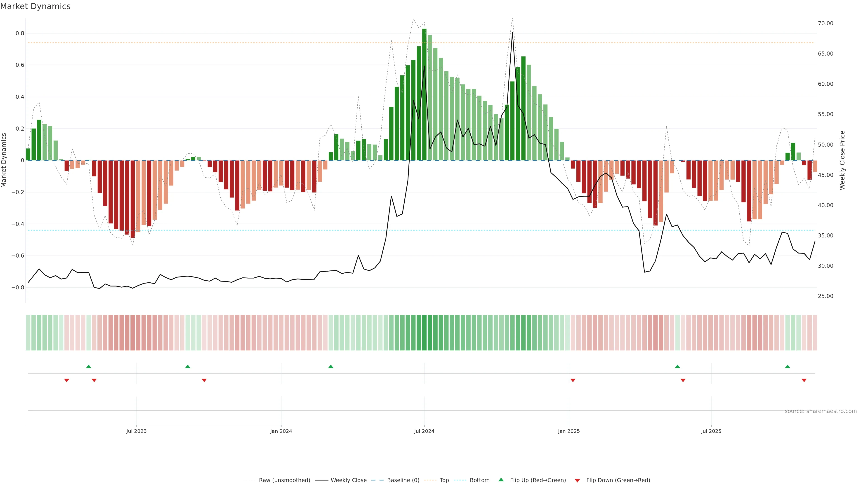Click the 70.00 label on the price axis
The height and width of the screenshot is (488, 868).
click(x=825, y=23)
